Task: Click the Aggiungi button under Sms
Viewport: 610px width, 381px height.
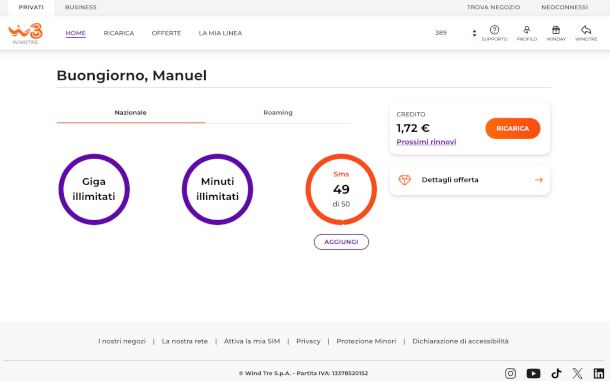Action: [x=341, y=242]
